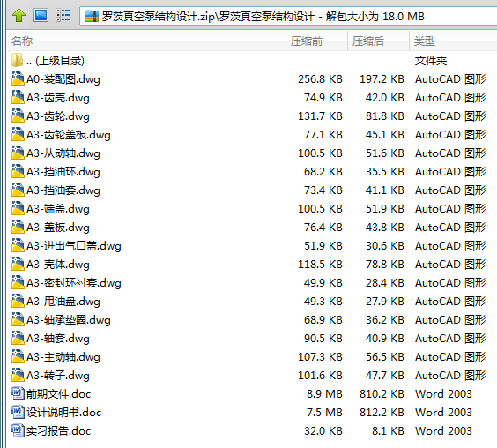Viewport: 497px width, 448px height.
Task: Click the archive path address field
Action: coord(288,16)
